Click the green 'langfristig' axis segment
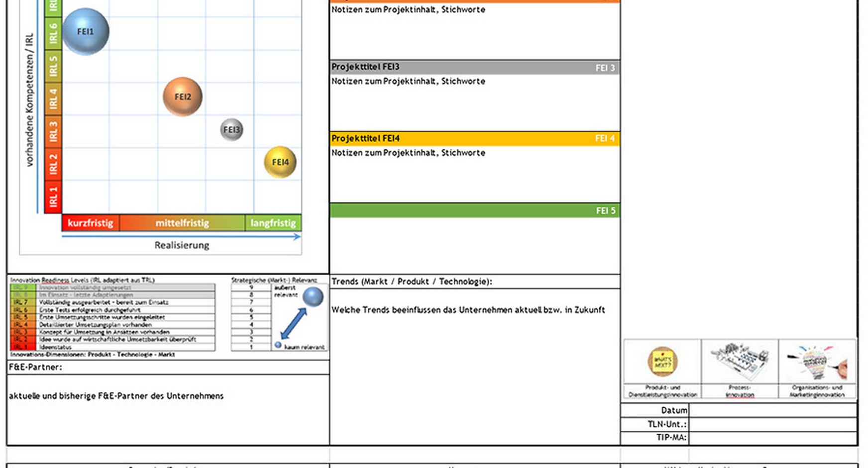 [273, 223]
